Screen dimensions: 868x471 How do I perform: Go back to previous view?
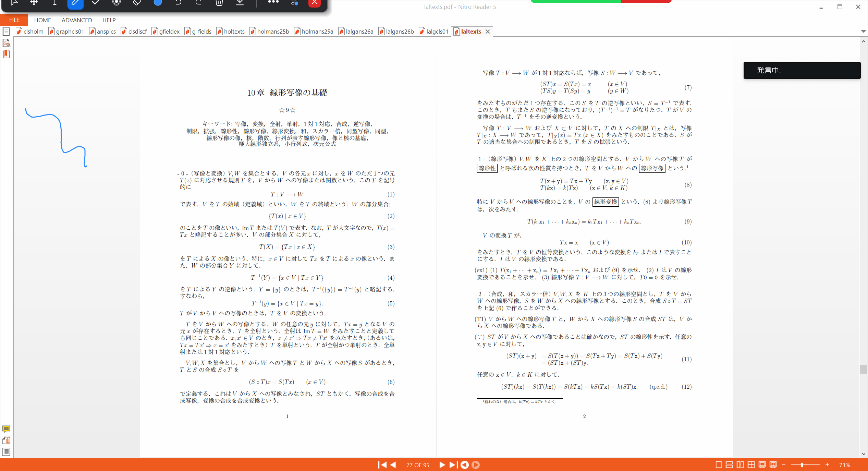coord(465,465)
